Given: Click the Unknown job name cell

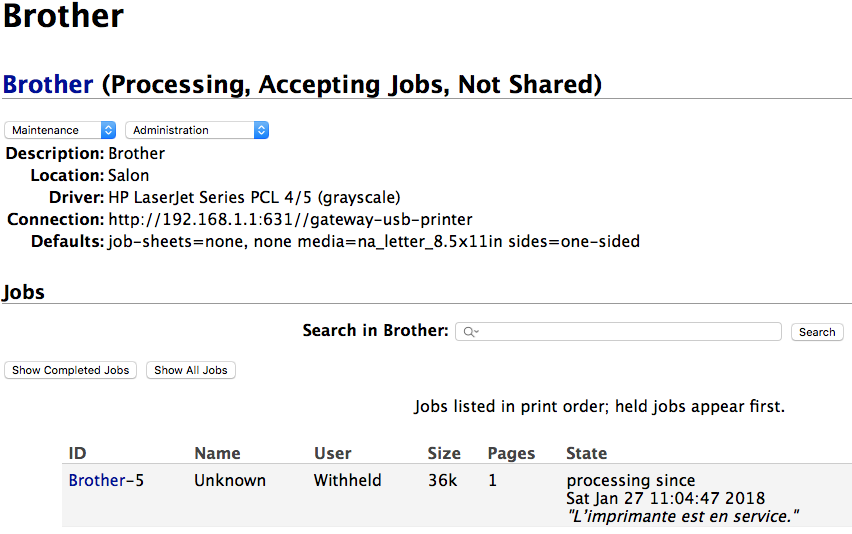Looking at the screenshot, I should coord(230,481).
